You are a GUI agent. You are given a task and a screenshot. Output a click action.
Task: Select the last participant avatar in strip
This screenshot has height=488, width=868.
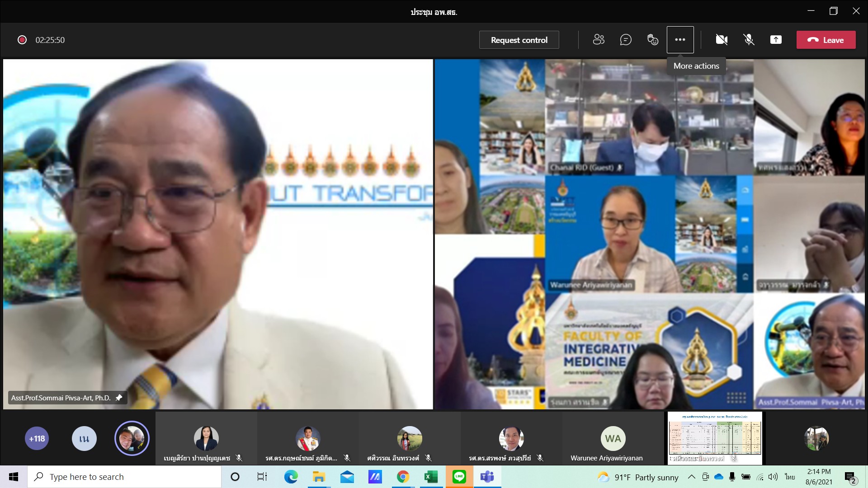816,438
